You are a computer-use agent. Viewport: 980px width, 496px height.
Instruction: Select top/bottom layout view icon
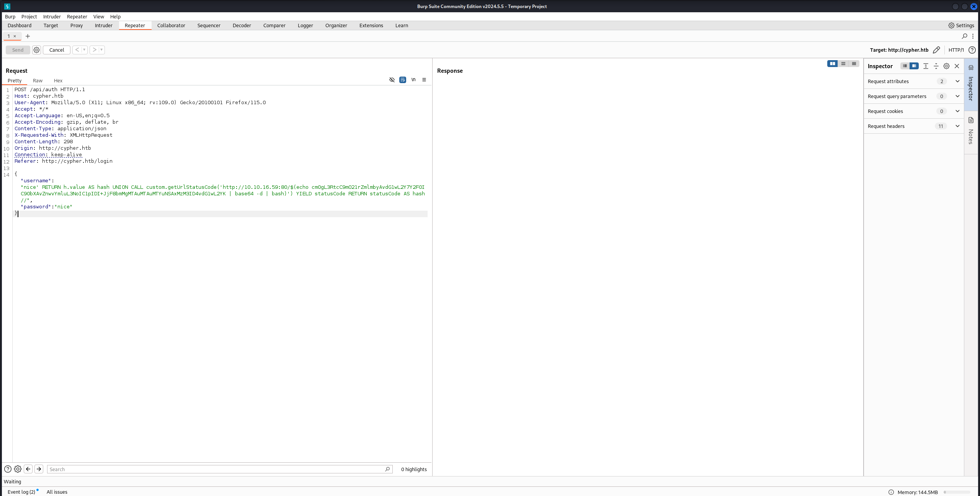point(843,64)
